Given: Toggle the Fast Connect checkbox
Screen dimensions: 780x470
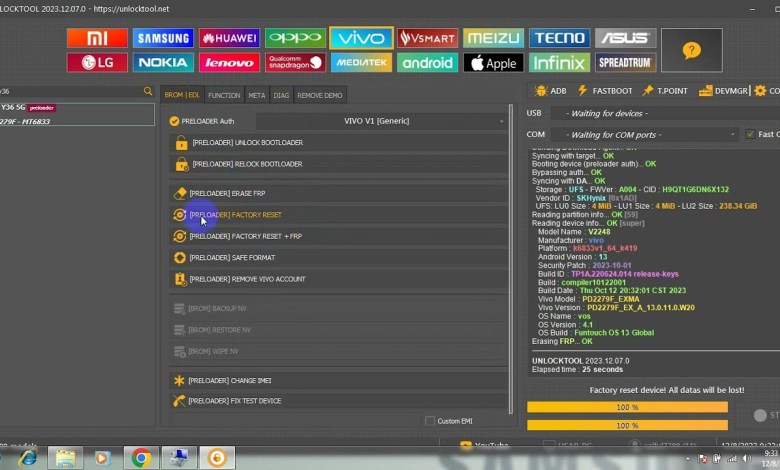Looking at the screenshot, I should 750,134.
